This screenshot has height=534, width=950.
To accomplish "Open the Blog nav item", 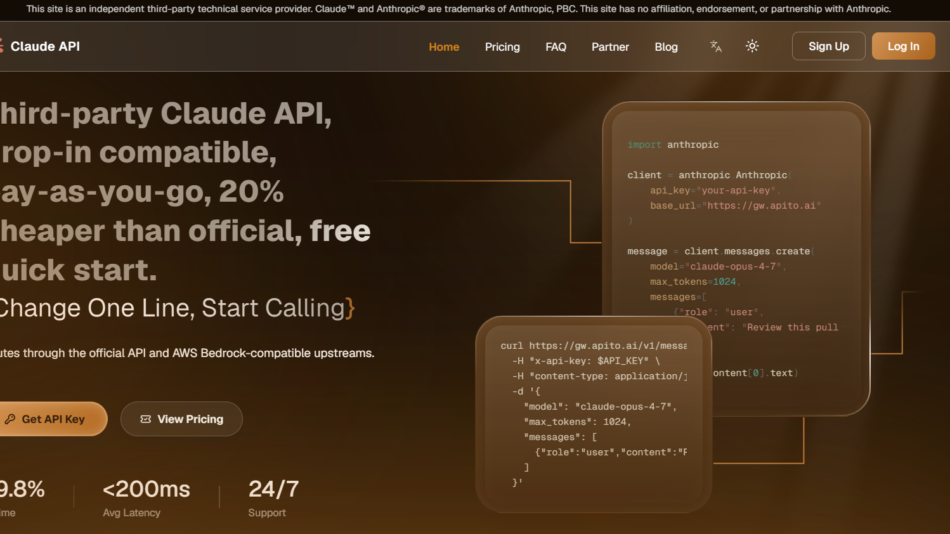I will pyautogui.click(x=666, y=47).
